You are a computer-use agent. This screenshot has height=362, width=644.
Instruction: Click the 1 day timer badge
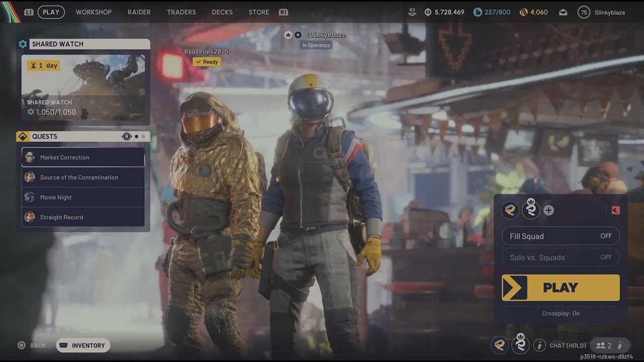(x=43, y=65)
